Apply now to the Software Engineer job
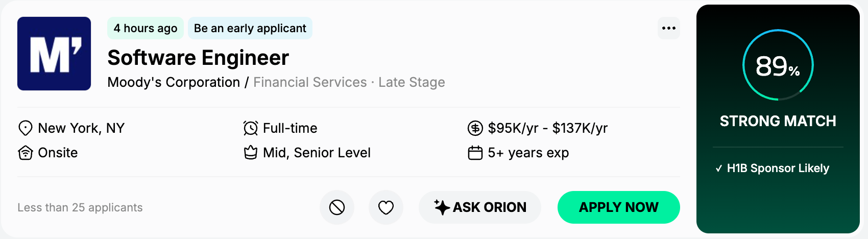This screenshot has height=239, width=868. click(619, 207)
